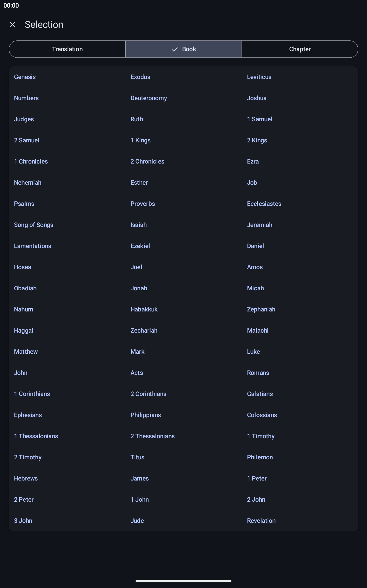Viewport: 367px width, 588px height.
Task: Select the Book segment tab
Action: click(183, 49)
